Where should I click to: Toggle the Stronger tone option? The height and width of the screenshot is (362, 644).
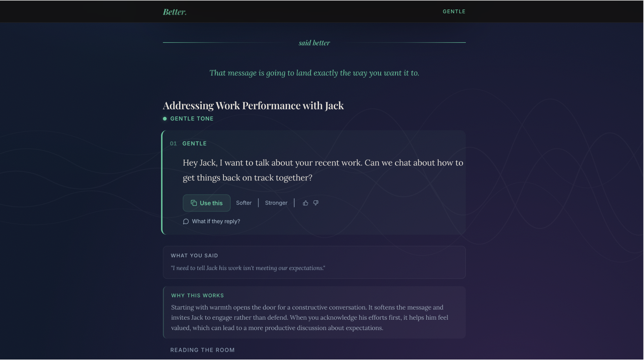pos(276,203)
